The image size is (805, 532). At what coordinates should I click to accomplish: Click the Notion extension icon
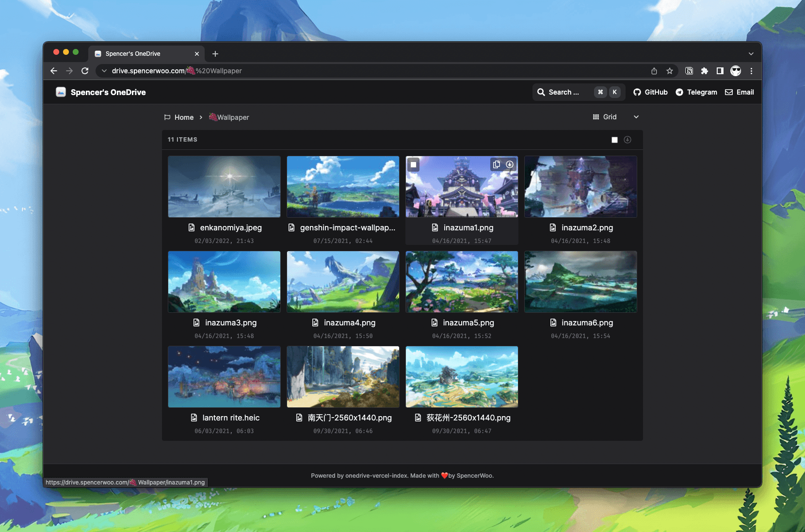[x=689, y=71]
